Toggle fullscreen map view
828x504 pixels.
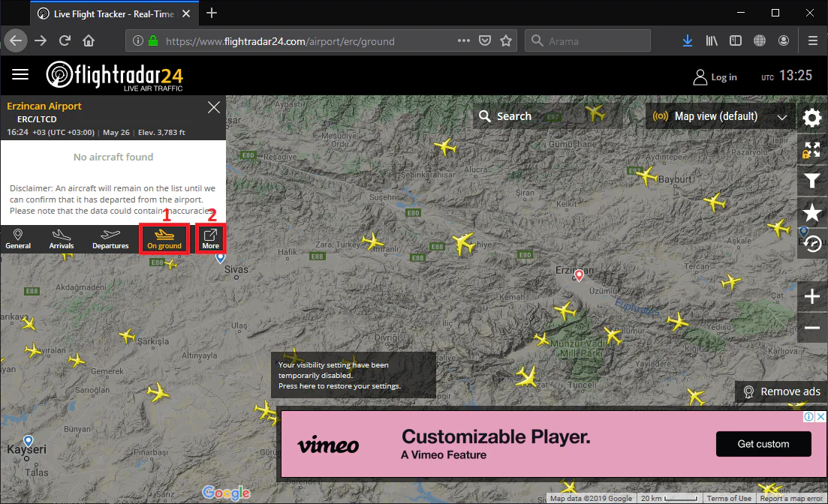coord(811,149)
